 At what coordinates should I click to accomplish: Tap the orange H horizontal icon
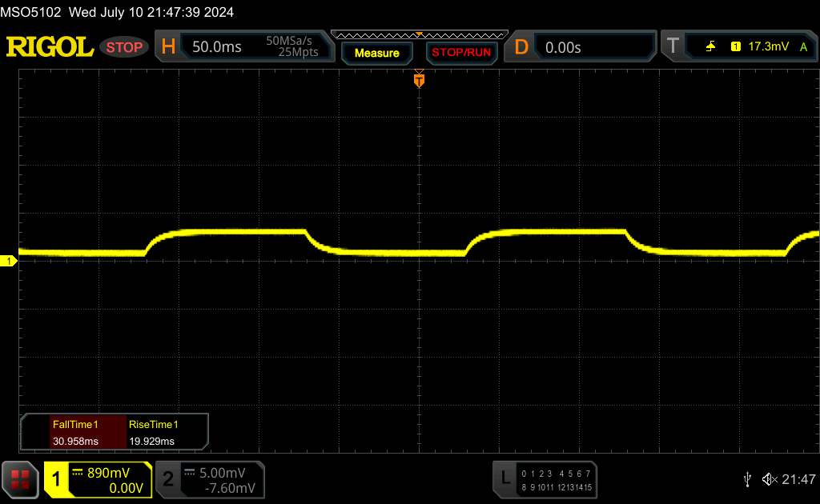168,47
